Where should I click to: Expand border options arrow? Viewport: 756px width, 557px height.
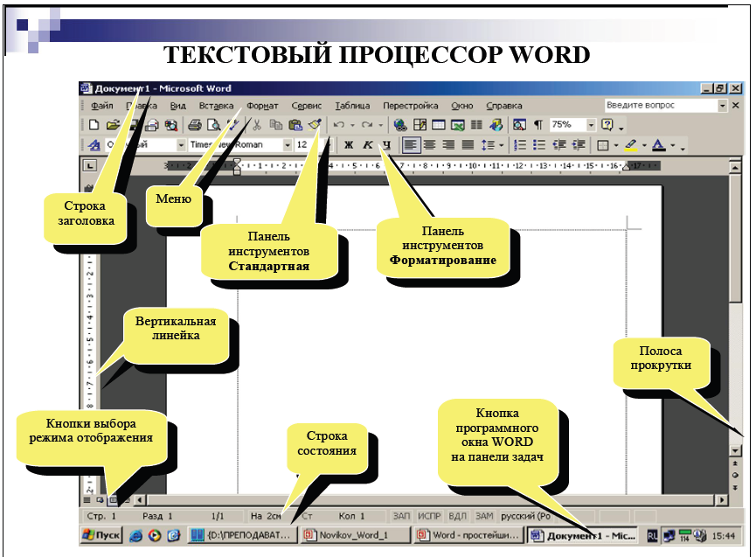click(x=615, y=144)
